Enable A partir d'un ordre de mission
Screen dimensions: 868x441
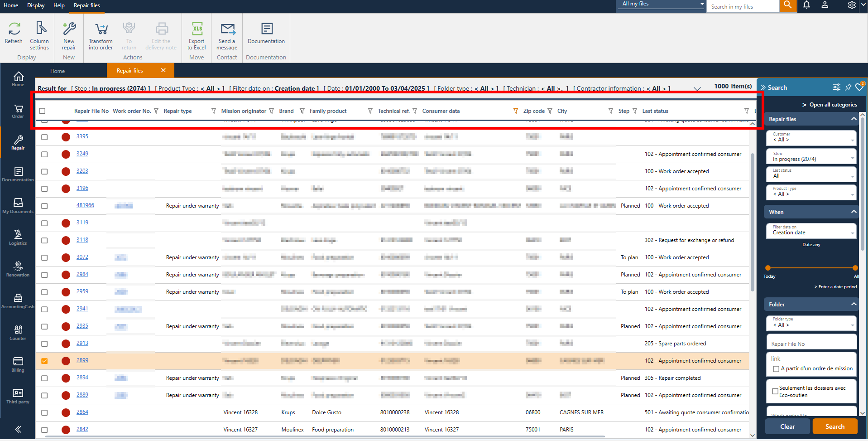(x=776, y=369)
